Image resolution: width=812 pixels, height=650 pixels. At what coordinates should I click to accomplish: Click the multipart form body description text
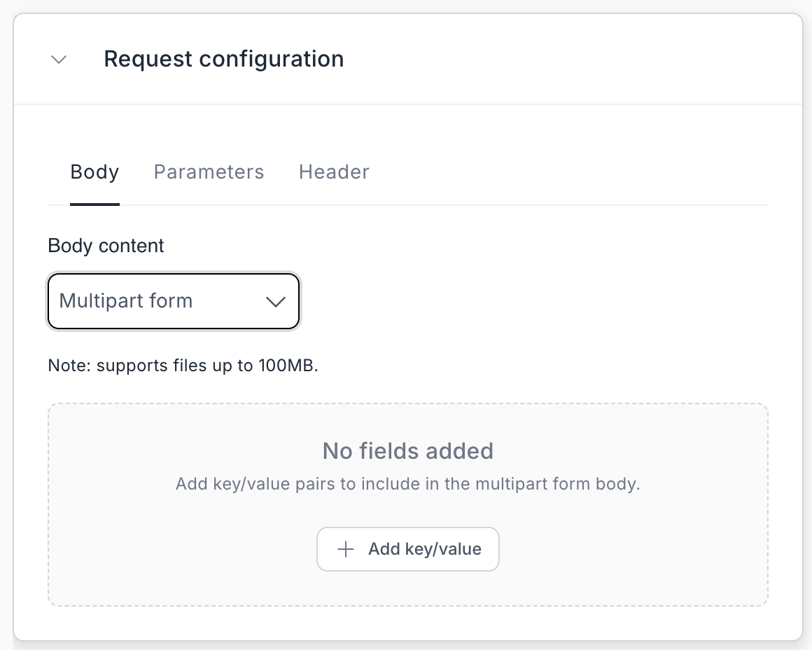coord(407,484)
